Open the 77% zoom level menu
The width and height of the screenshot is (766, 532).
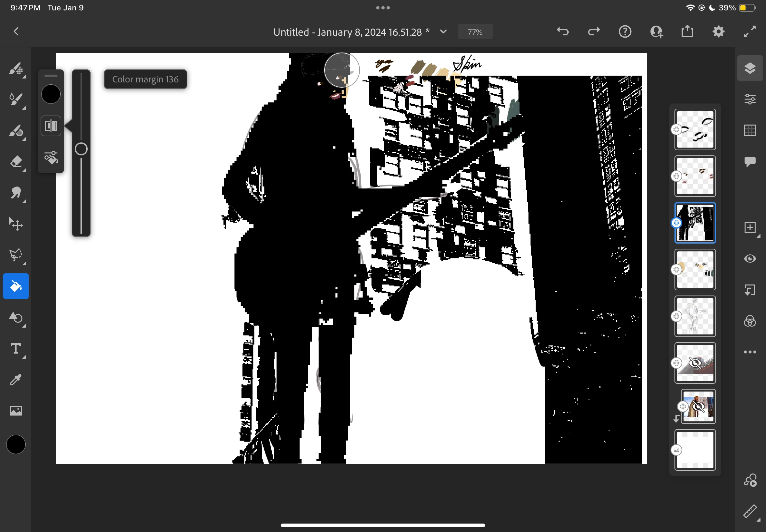(x=475, y=32)
